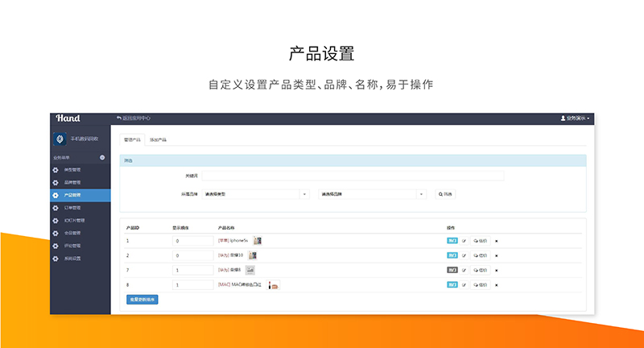Edit product row 2 with pencil icon
The width and height of the screenshot is (644, 348).
coord(464,255)
